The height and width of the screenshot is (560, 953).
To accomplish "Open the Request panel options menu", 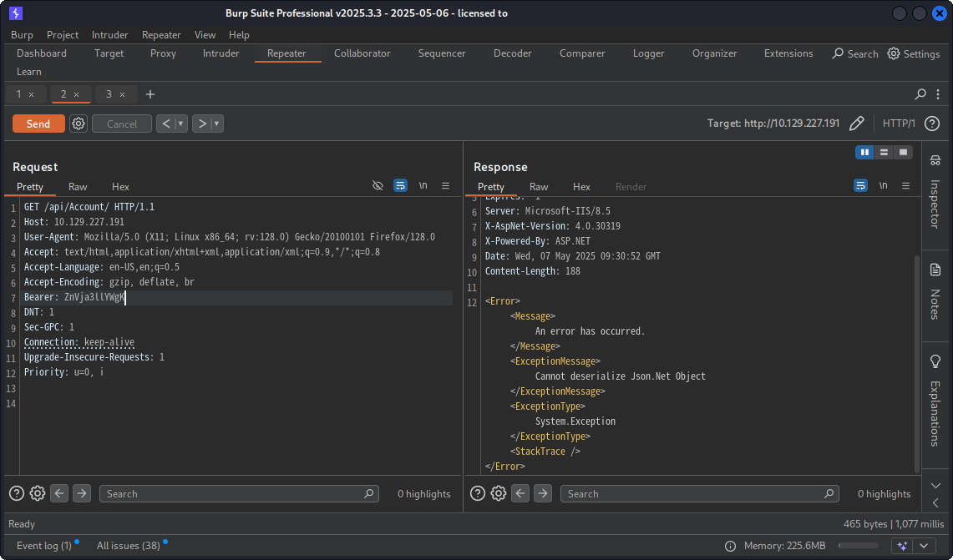I will tap(445, 186).
